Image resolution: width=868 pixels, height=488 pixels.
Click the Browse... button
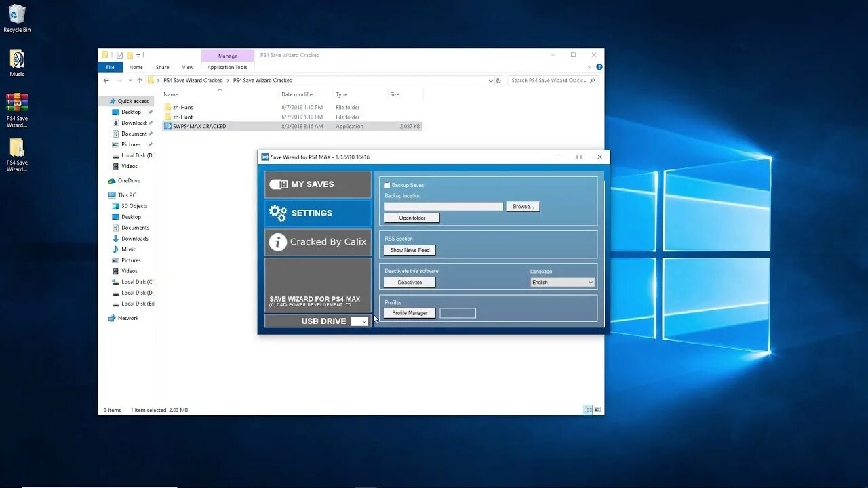coord(523,206)
